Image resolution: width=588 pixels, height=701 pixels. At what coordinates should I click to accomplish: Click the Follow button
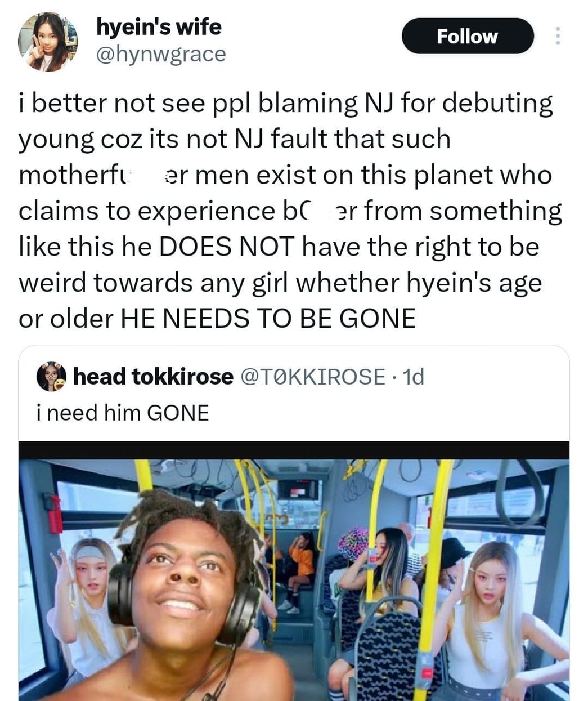coord(468,36)
